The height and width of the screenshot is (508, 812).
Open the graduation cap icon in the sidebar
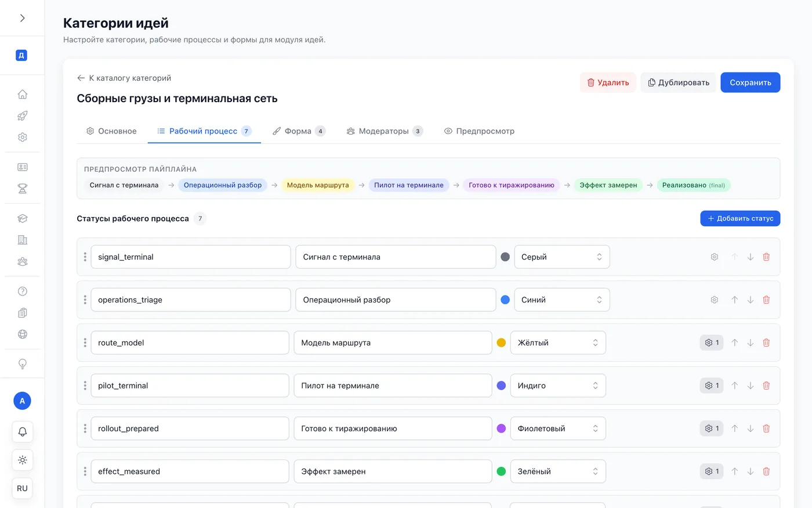point(22,218)
